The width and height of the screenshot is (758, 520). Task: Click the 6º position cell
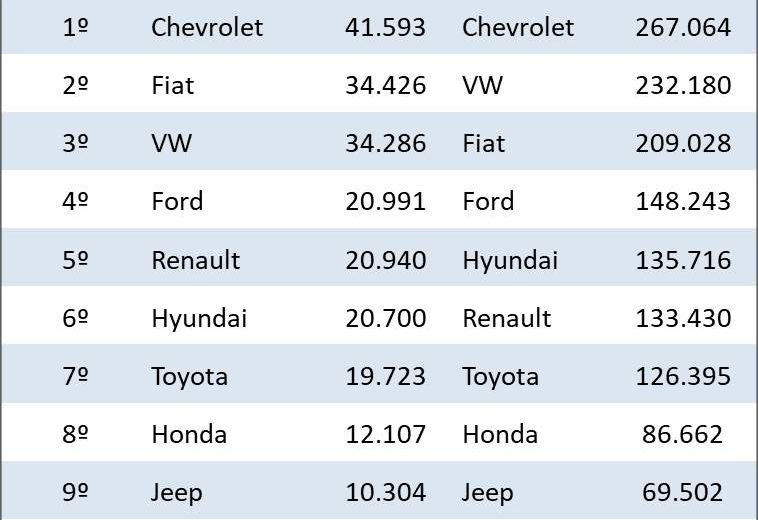(x=75, y=318)
